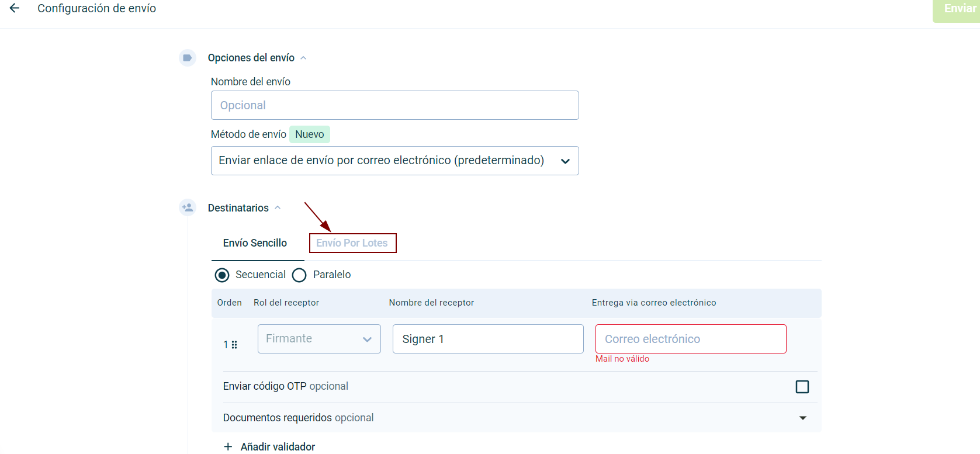The image size is (980, 454).
Task: Click the Opciones del envío tag icon
Action: pos(187,58)
